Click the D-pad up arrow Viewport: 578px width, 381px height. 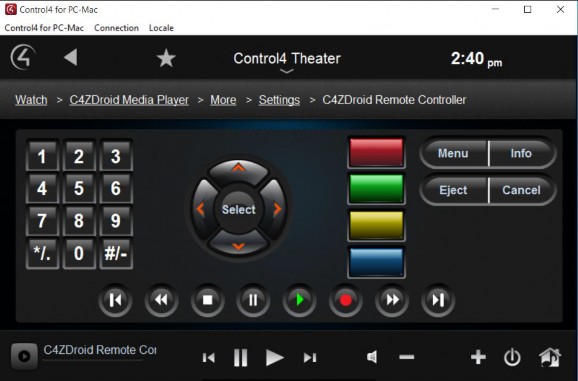[x=238, y=170]
